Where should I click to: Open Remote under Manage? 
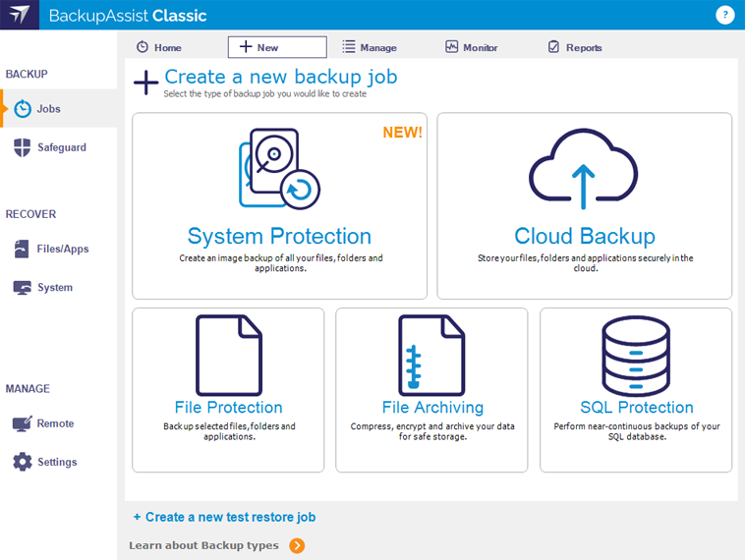[x=58, y=423]
